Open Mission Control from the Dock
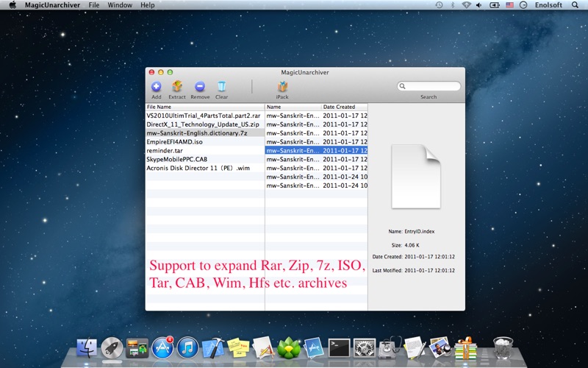This screenshot has height=368, width=588. 137,347
